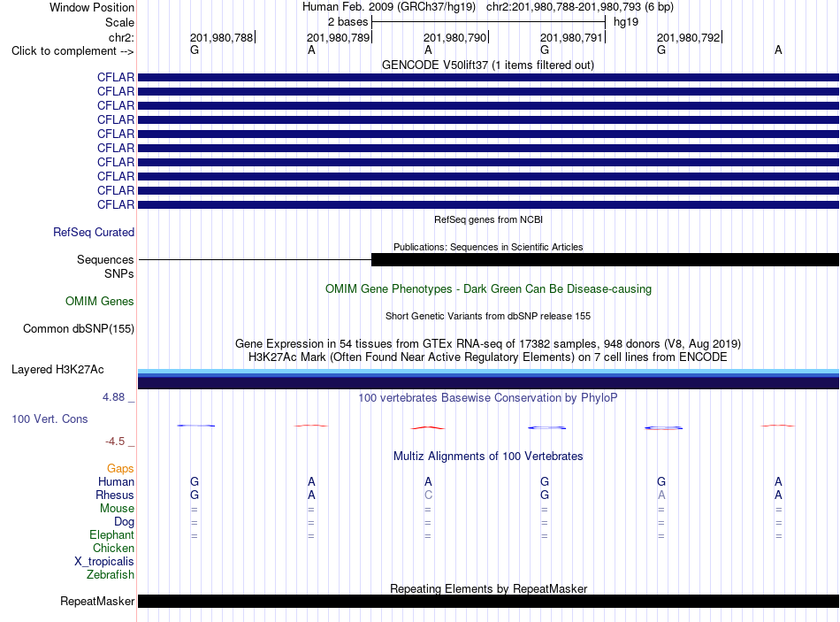Open the 'H3K27Ac Mark' ENCODE track title
The width and height of the screenshot is (840, 622).
click(x=488, y=357)
